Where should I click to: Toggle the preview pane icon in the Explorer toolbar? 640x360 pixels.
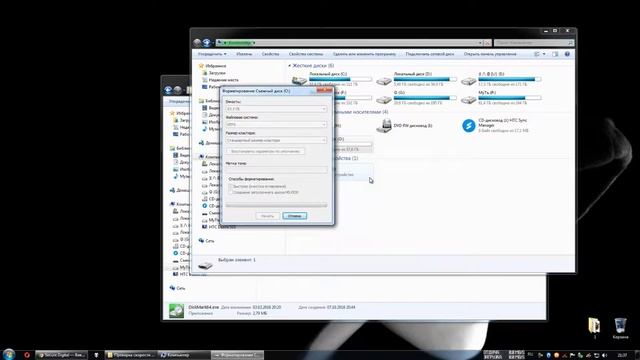(555, 54)
